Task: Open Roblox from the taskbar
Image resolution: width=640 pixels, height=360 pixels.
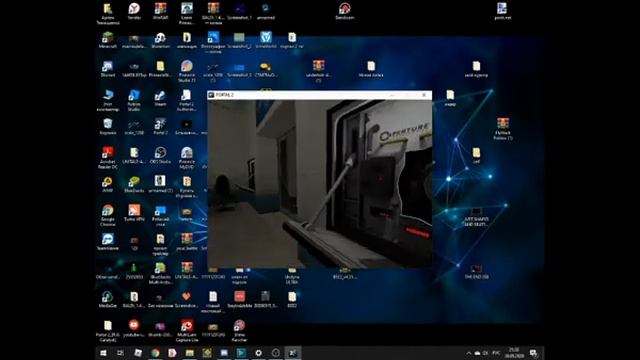Action: click(138, 353)
